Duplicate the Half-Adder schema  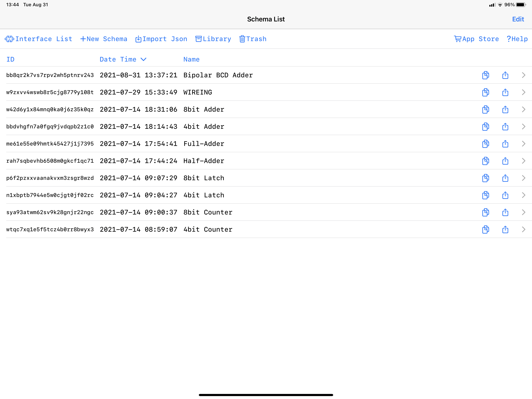(485, 161)
